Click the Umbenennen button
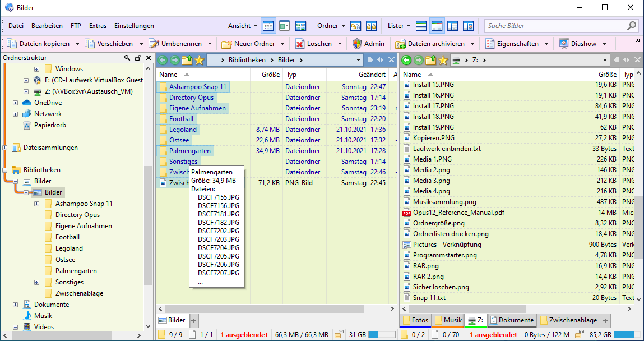The height and width of the screenshot is (341, 644). click(x=175, y=44)
